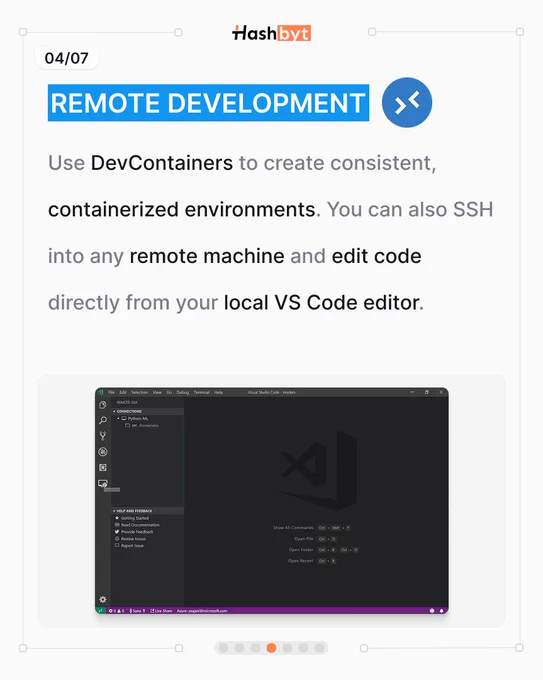
Task: Click the notifications bell in the status bar
Action: pos(442,611)
